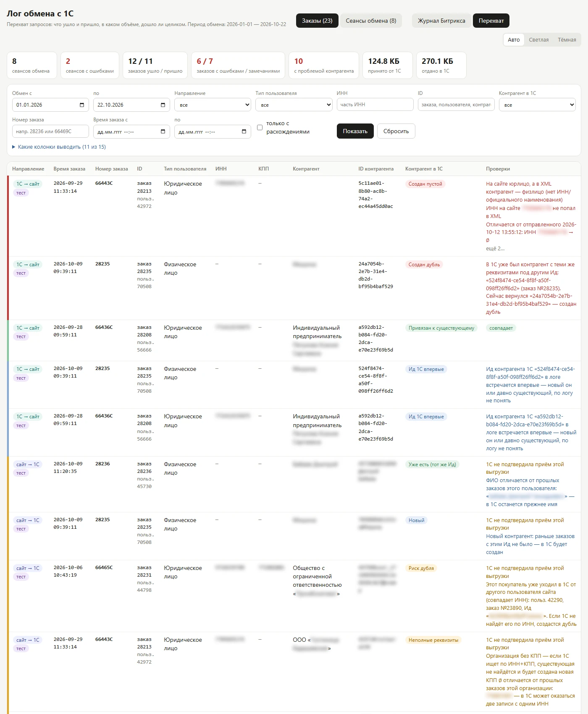The width and height of the screenshot is (588, 714).
Task: Click order number '66465C'
Action: point(104,567)
